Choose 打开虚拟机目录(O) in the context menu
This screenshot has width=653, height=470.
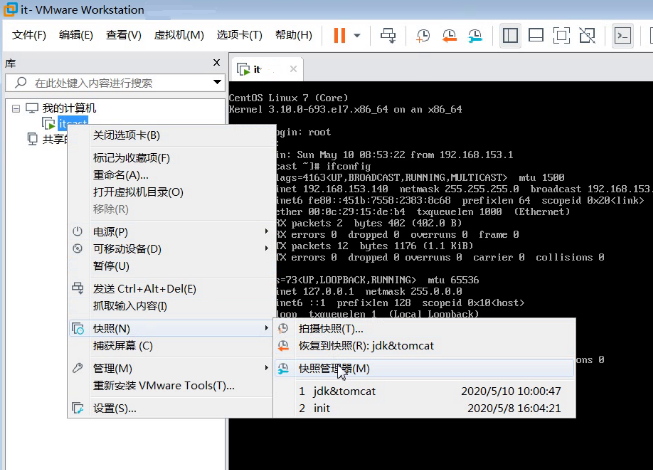tap(171, 192)
